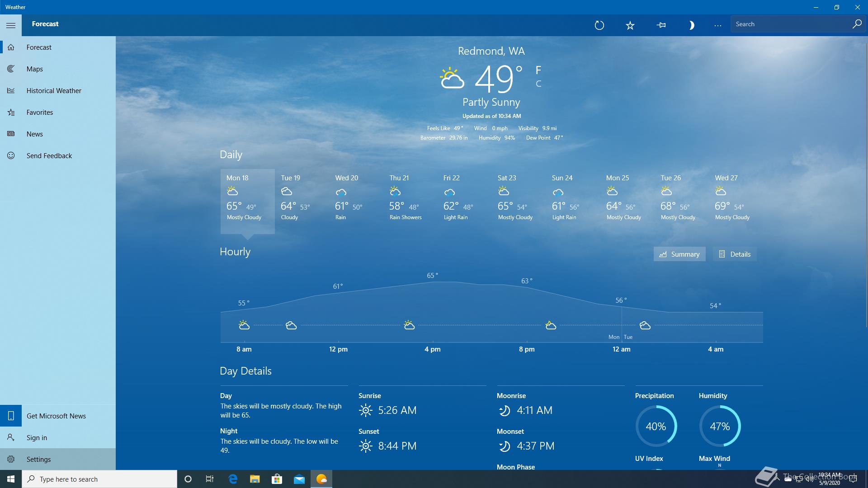The width and height of the screenshot is (868, 488).
Task: Collapse the hamburger navigation menu
Action: (x=11, y=25)
